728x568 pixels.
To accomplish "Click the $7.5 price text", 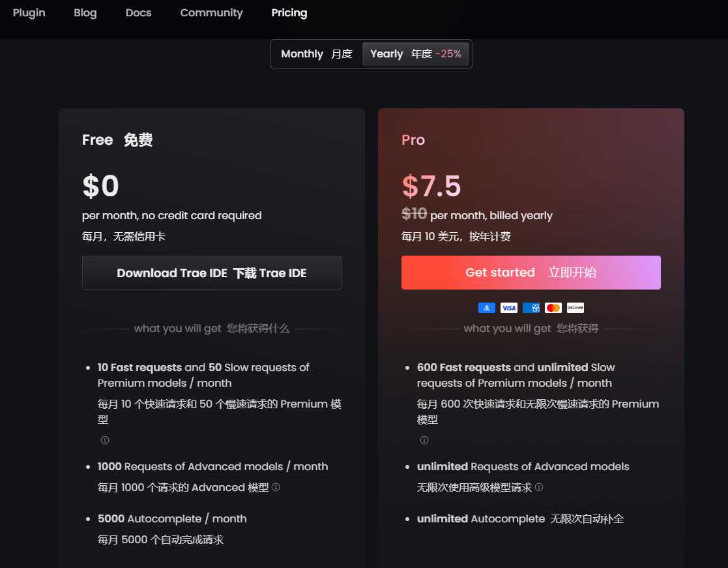I will pos(431,186).
